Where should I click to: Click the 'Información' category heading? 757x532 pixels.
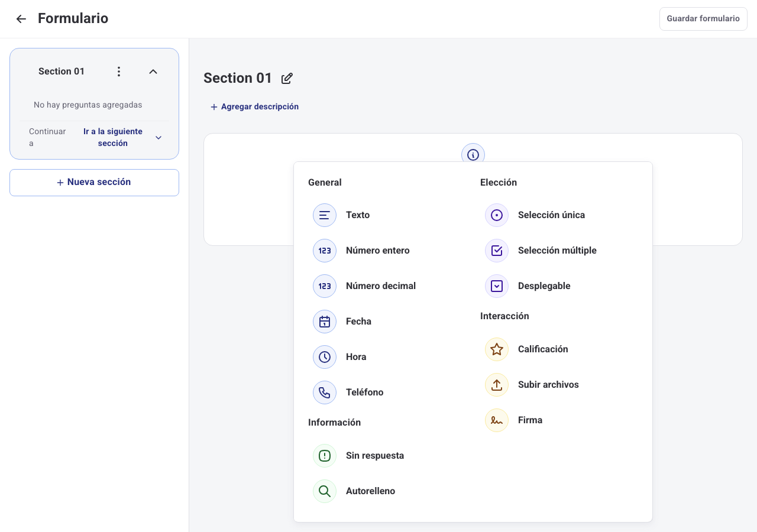coord(334,423)
